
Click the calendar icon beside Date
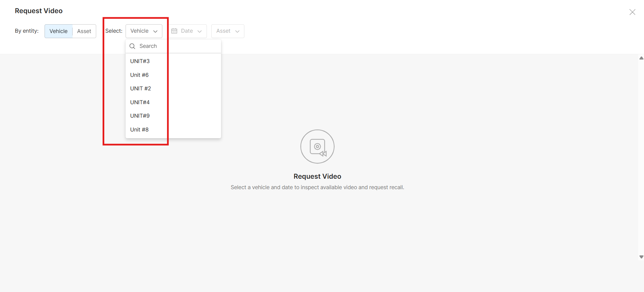pyautogui.click(x=174, y=31)
